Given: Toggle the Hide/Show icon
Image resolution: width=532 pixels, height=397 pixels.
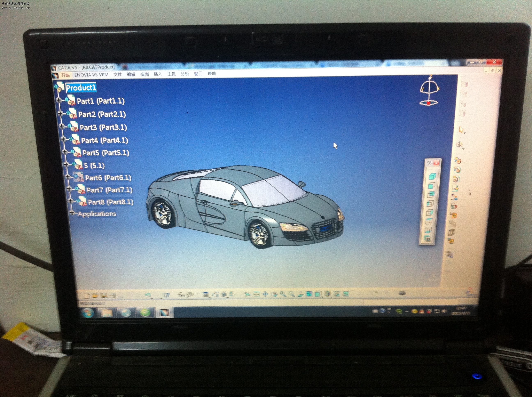Looking at the screenshot, I should (337, 294).
